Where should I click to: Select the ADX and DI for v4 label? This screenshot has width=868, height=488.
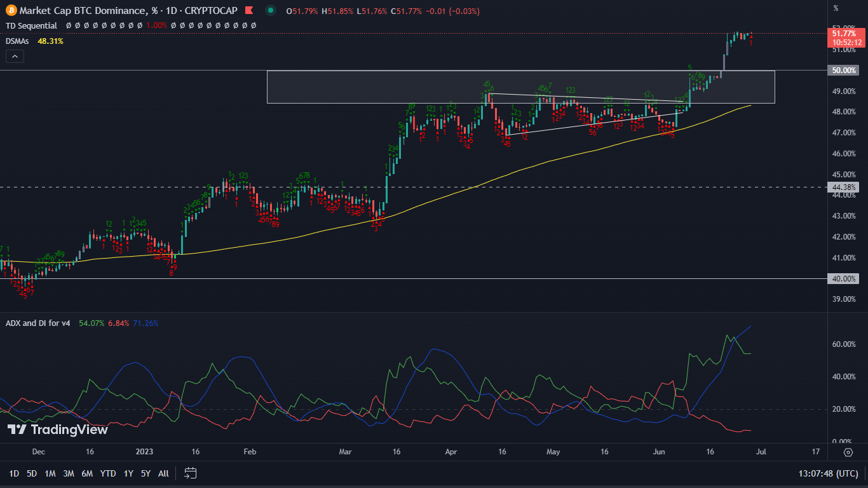pos(37,323)
